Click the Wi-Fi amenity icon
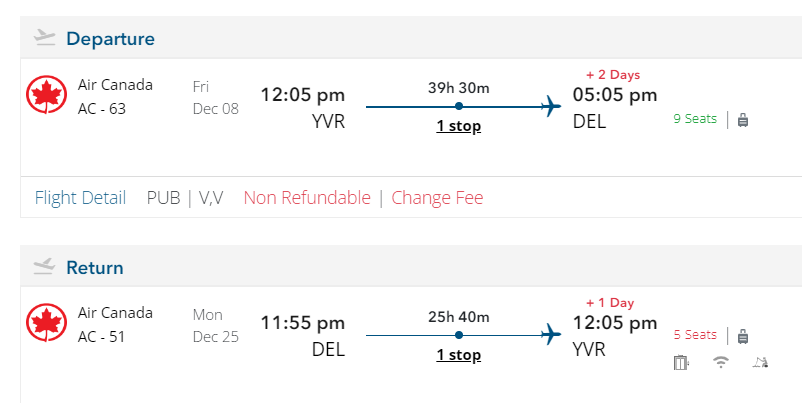Image resolution: width=802 pixels, height=403 pixels. [720, 362]
